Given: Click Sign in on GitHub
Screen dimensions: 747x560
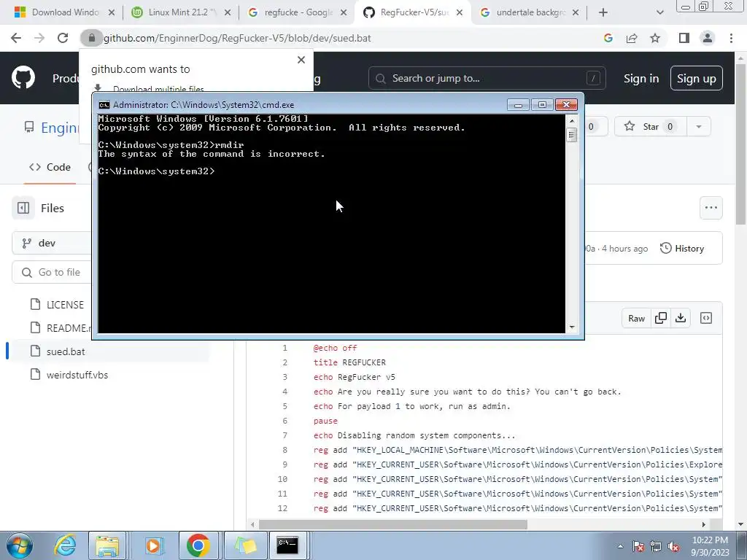Looking at the screenshot, I should click(x=641, y=79).
